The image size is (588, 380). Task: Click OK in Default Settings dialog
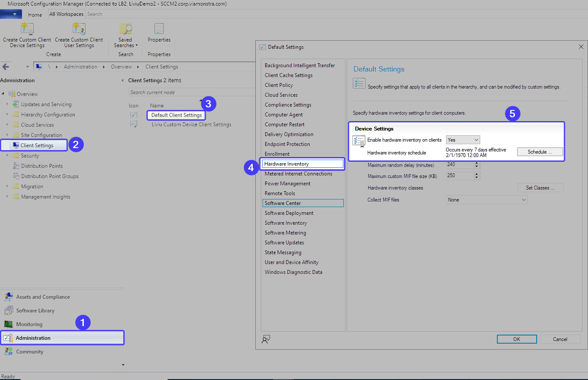517,339
